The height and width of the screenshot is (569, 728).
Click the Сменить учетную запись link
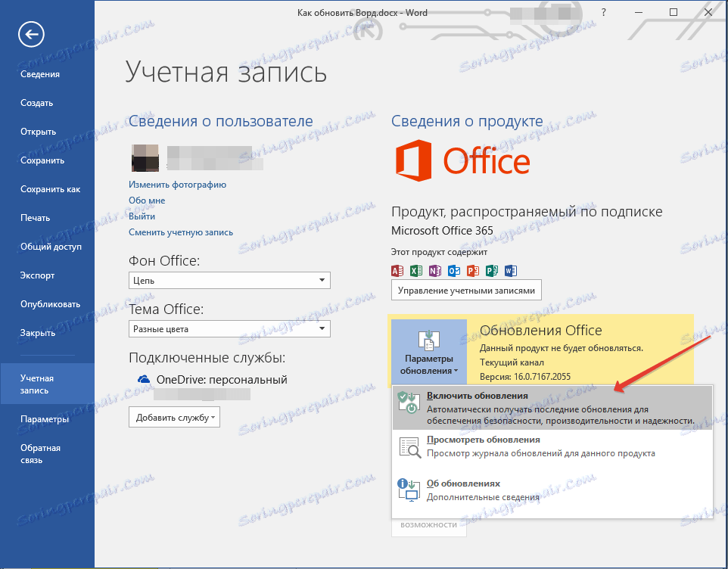tap(181, 232)
